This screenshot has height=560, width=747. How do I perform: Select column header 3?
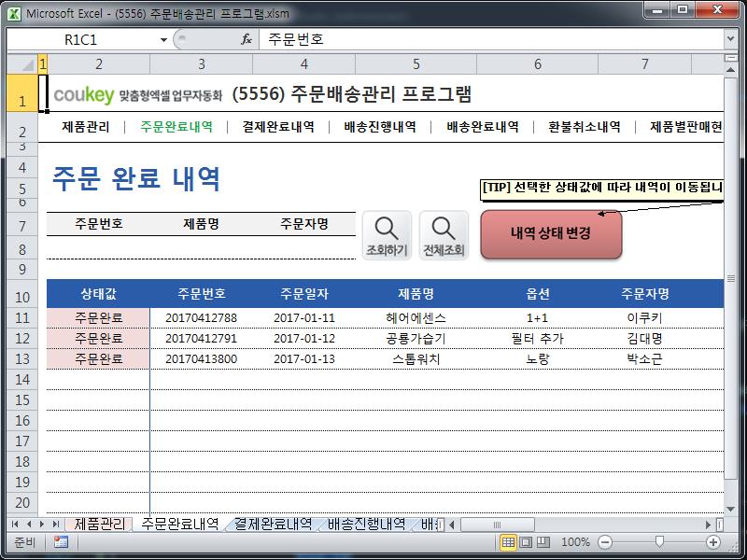(202, 63)
